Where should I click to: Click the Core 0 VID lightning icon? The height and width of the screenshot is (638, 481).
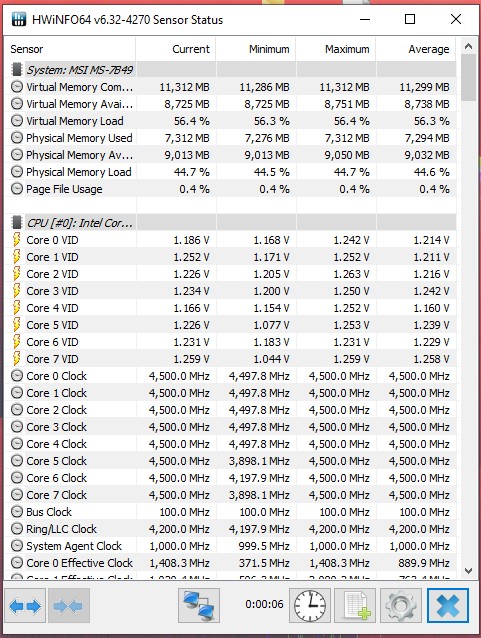pyautogui.click(x=17, y=240)
